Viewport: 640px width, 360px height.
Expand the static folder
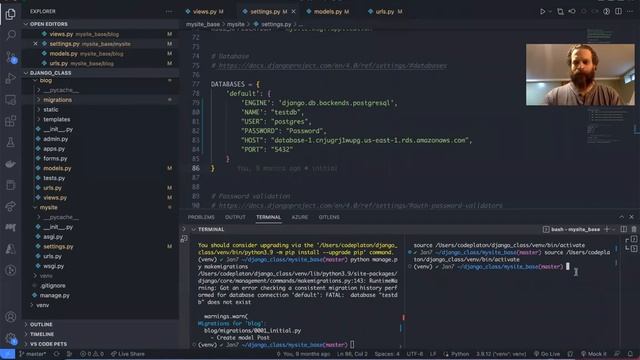point(51,109)
